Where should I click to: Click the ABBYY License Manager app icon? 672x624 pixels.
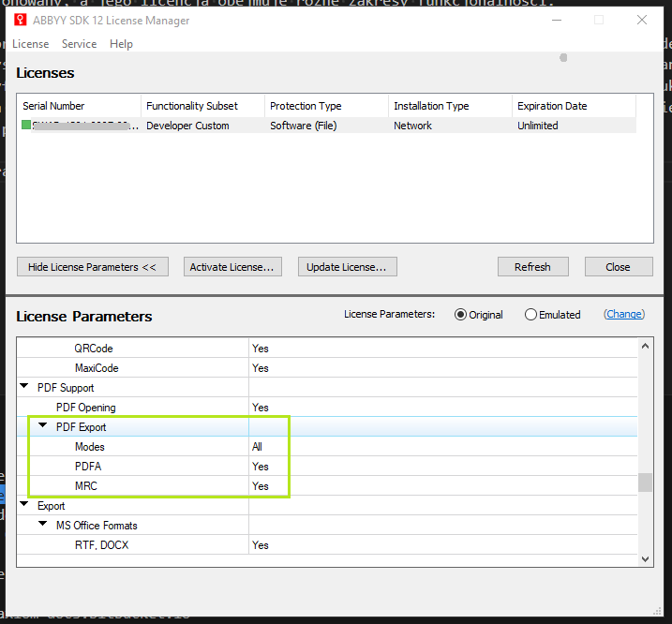point(20,20)
